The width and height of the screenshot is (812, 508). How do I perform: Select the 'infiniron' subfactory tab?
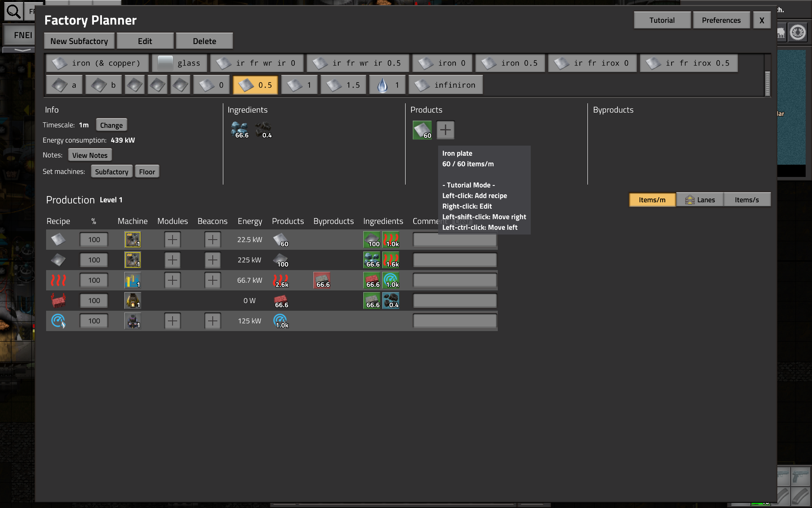pyautogui.click(x=445, y=84)
